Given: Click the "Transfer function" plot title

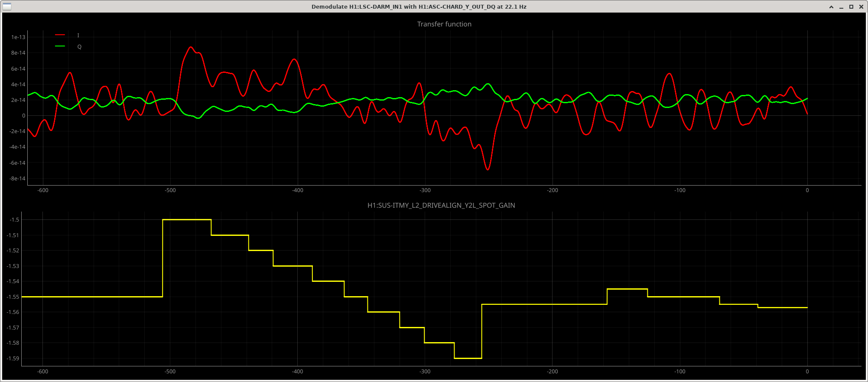Looking at the screenshot, I should [444, 24].
